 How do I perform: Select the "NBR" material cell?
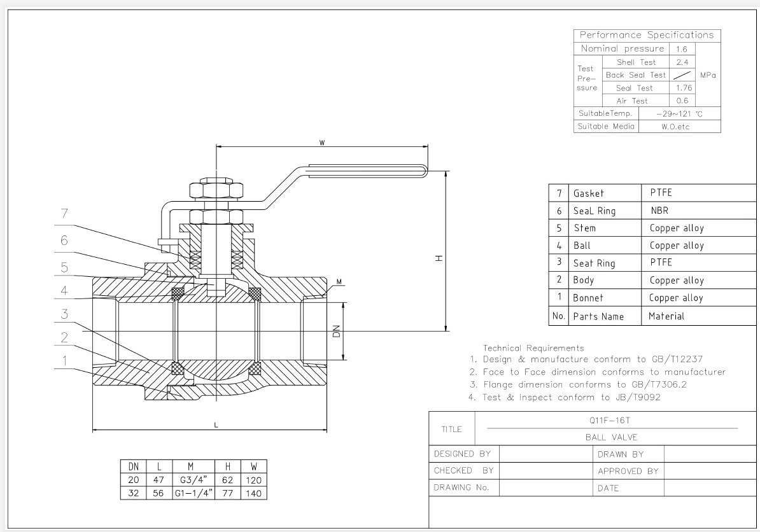pyautogui.click(x=659, y=210)
